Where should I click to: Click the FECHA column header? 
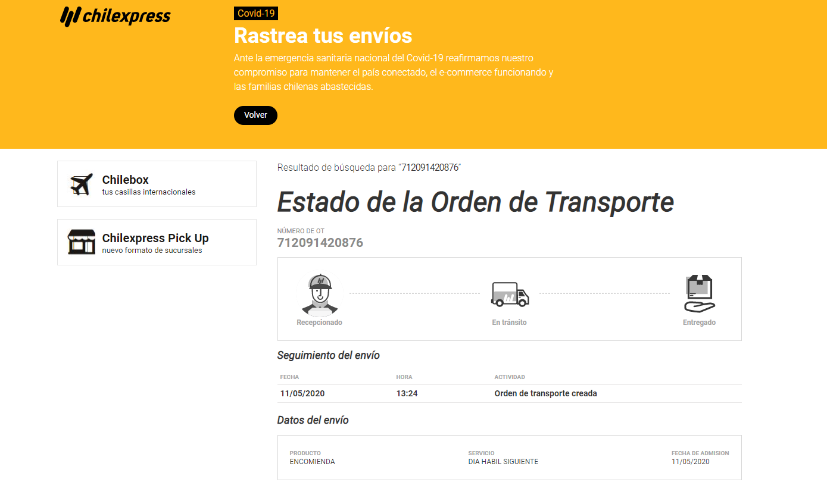tap(289, 377)
